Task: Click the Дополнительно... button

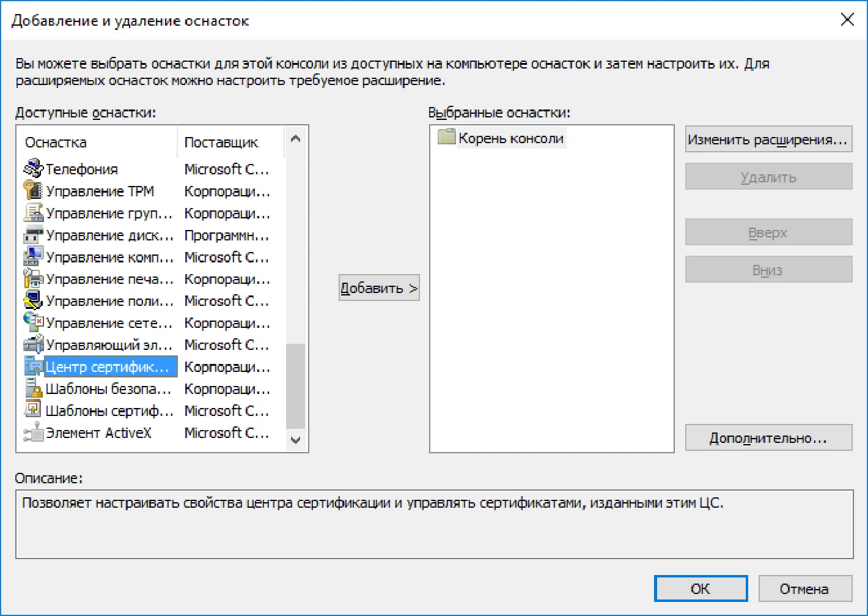Action: coord(768,437)
